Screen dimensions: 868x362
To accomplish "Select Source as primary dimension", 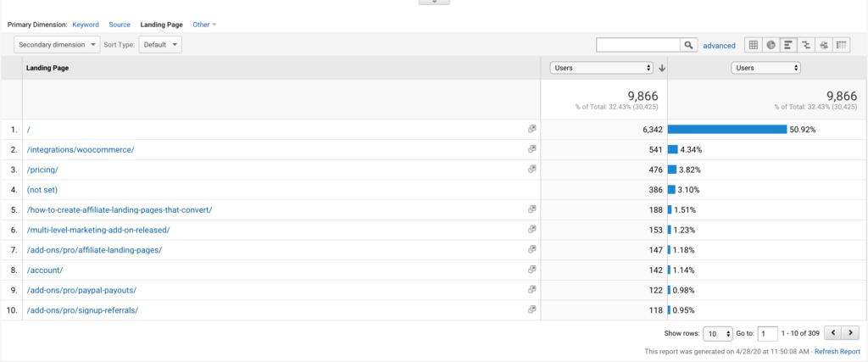I will point(120,25).
